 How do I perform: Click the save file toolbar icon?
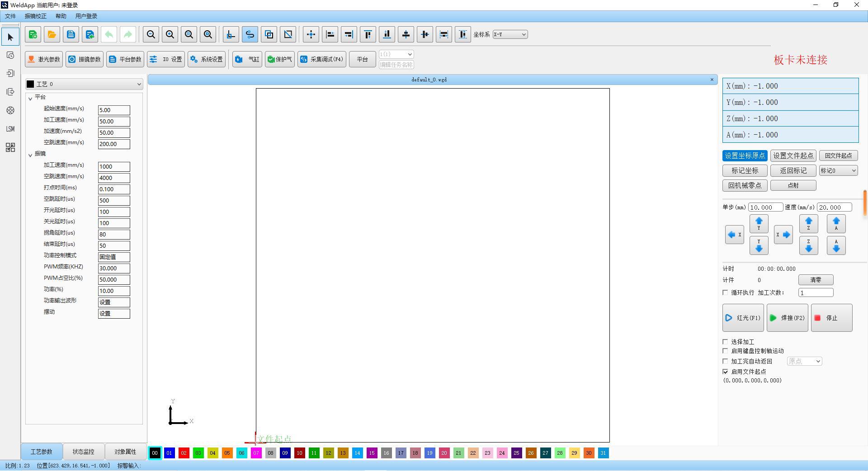[71, 34]
